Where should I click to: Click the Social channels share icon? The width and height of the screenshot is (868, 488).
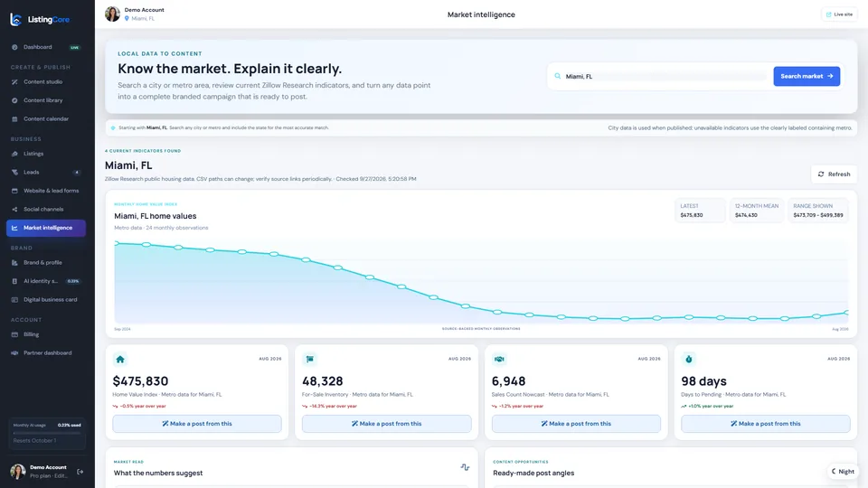point(14,209)
